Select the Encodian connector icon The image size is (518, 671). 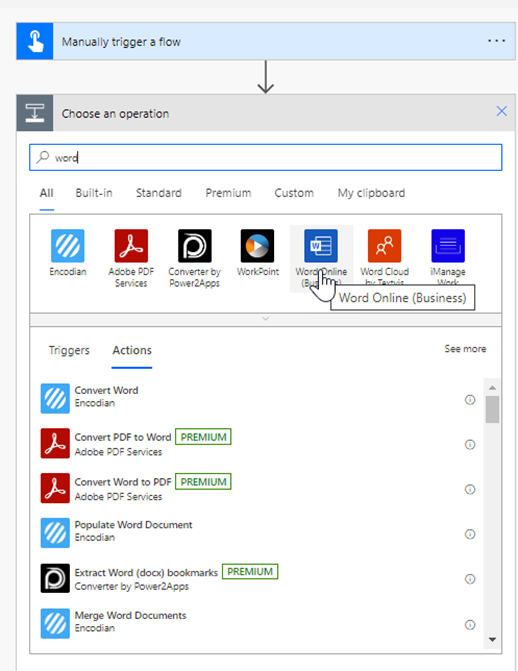(x=68, y=246)
